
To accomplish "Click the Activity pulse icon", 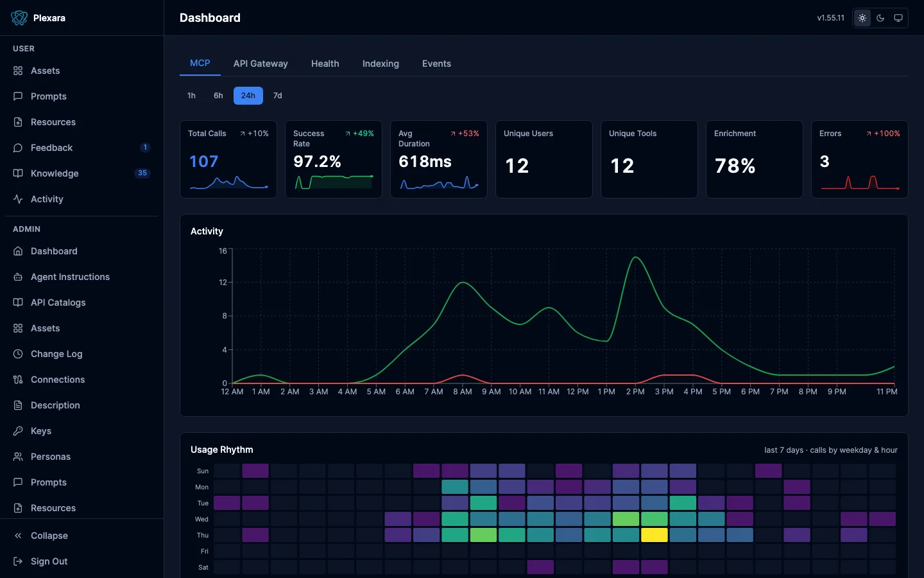I will tap(18, 199).
